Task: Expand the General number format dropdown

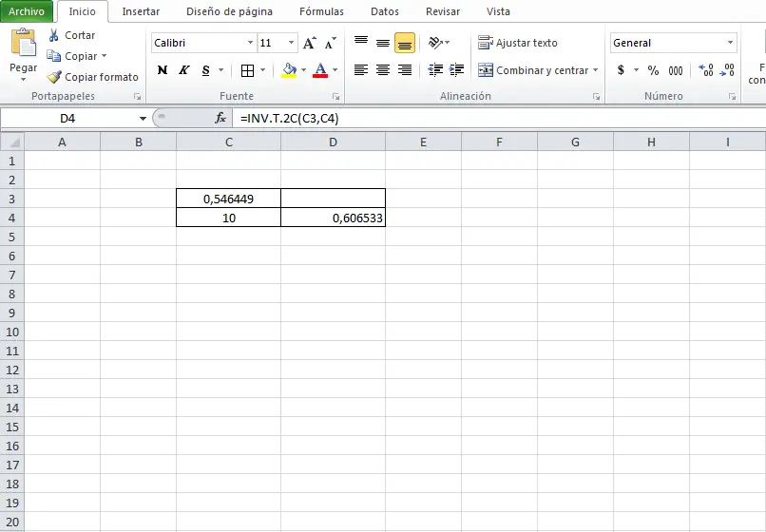Action: [730, 43]
